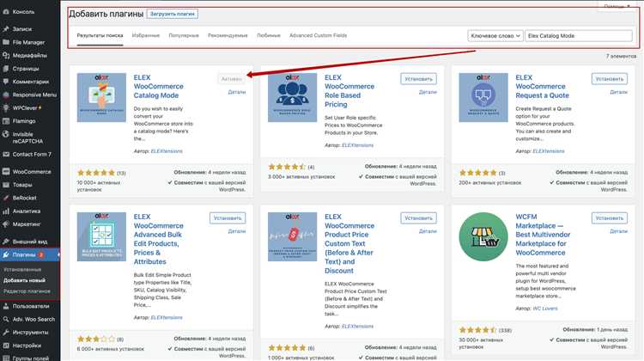This screenshot has height=361, width=644.
Task: Click the Записи pin icon
Action: click(6, 29)
